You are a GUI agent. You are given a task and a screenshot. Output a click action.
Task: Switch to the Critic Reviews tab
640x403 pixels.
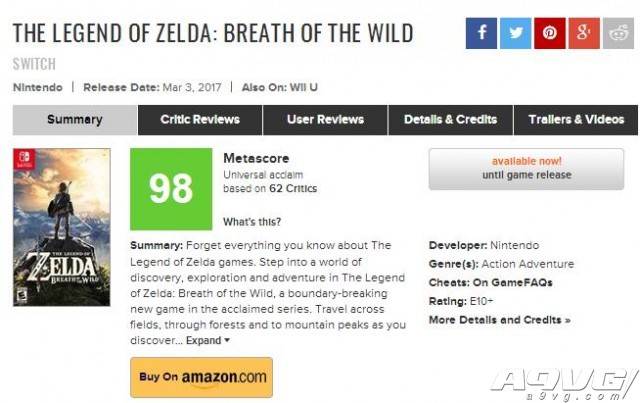200,120
